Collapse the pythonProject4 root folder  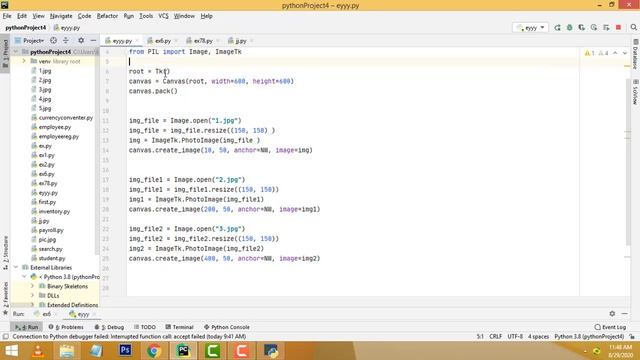pos(16,52)
